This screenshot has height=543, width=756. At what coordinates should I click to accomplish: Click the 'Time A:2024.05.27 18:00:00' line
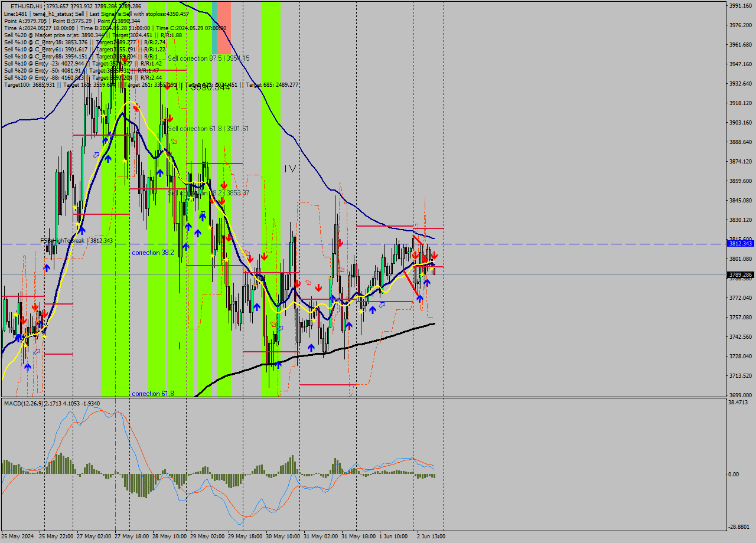point(115,28)
